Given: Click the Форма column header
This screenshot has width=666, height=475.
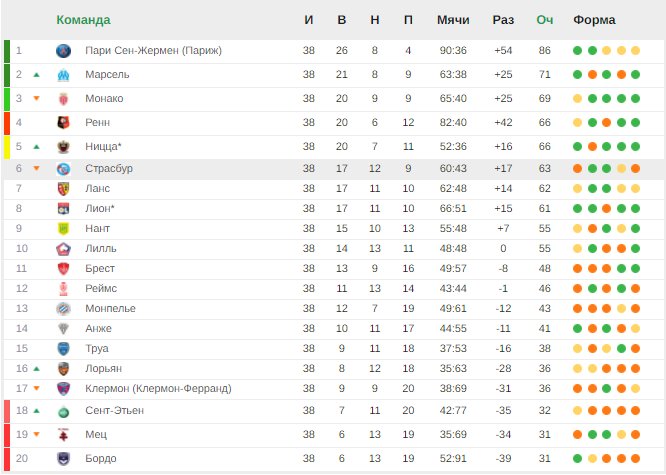Looking at the screenshot, I should click(x=594, y=20).
